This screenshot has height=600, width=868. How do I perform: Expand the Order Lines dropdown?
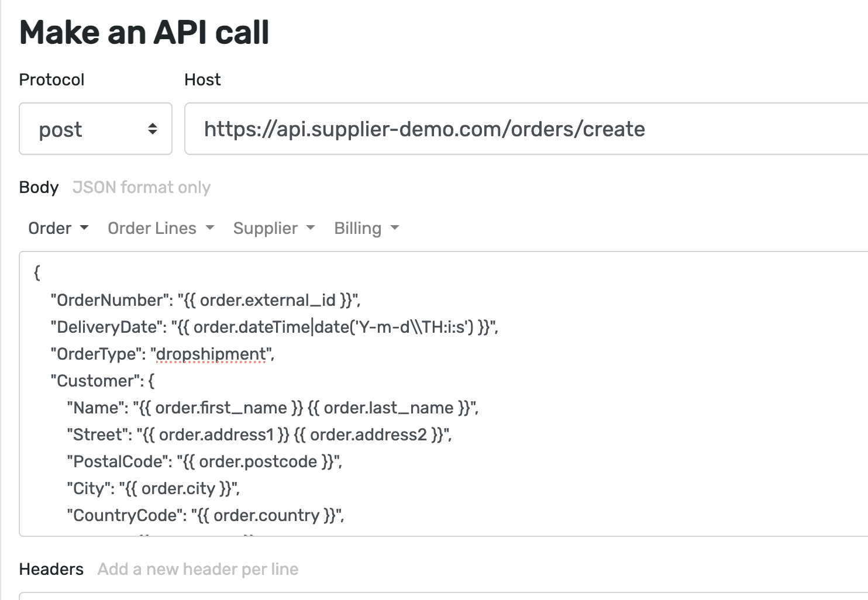152,228
